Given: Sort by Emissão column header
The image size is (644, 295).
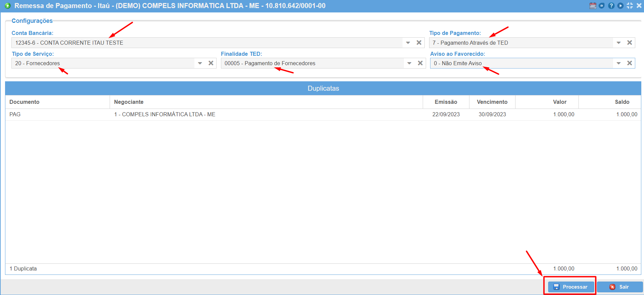Looking at the screenshot, I should click(446, 102).
